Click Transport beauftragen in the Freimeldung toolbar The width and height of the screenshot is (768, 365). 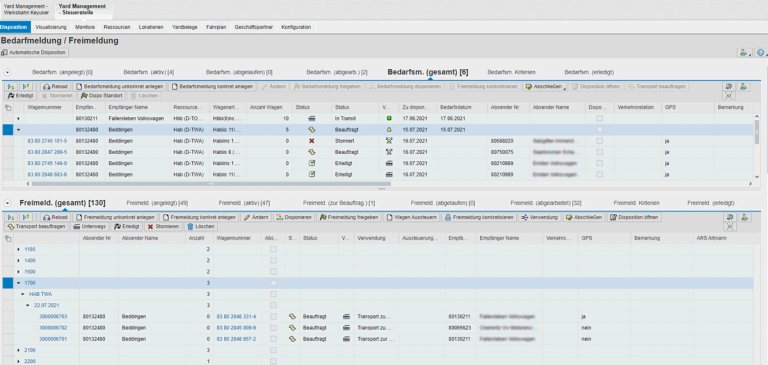click(x=37, y=227)
